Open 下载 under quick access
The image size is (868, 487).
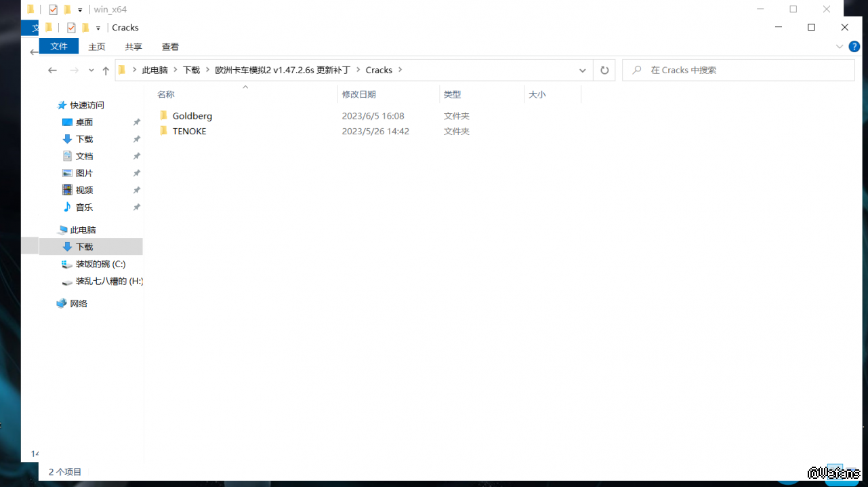(84, 139)
